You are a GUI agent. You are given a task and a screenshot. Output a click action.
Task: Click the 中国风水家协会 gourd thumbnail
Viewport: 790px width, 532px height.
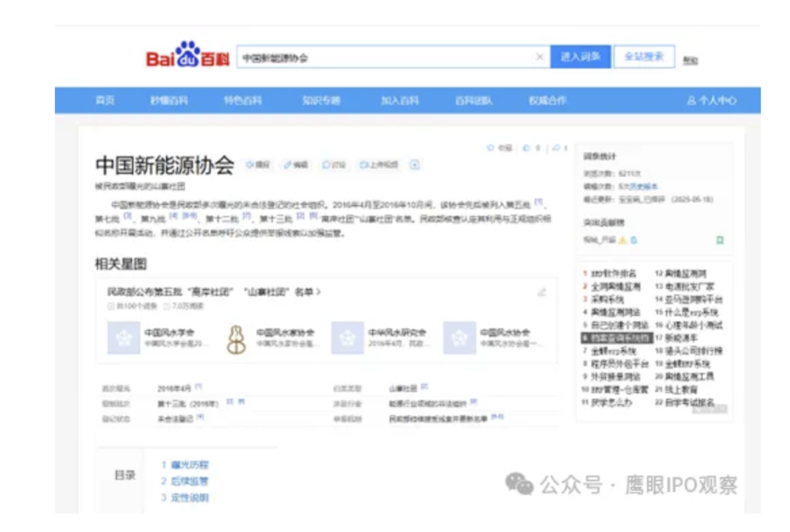pyautogui.click(x=236, y=338)
